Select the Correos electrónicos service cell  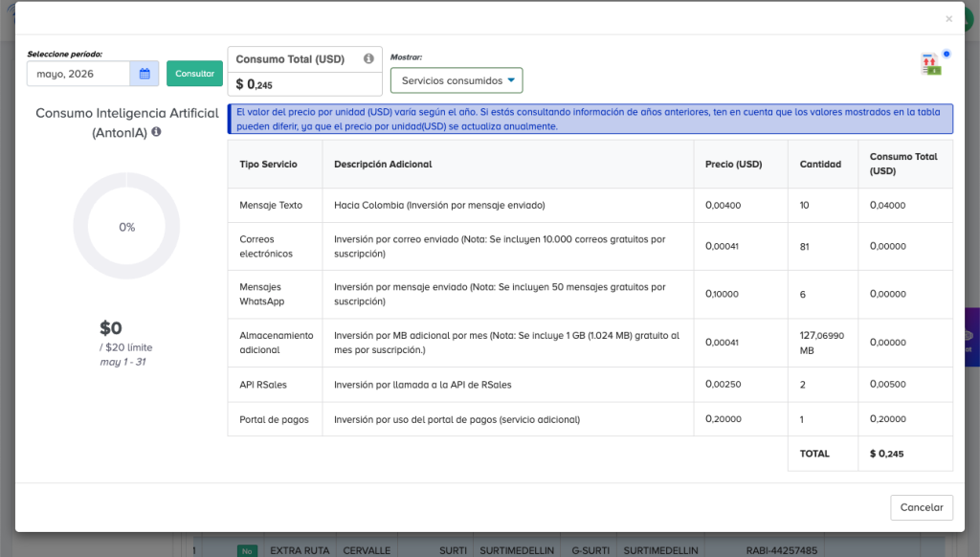(x=275, y=246)
